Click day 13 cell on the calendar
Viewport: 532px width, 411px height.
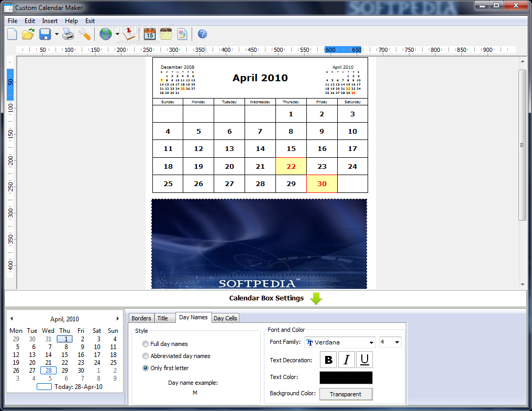(229, 148)
